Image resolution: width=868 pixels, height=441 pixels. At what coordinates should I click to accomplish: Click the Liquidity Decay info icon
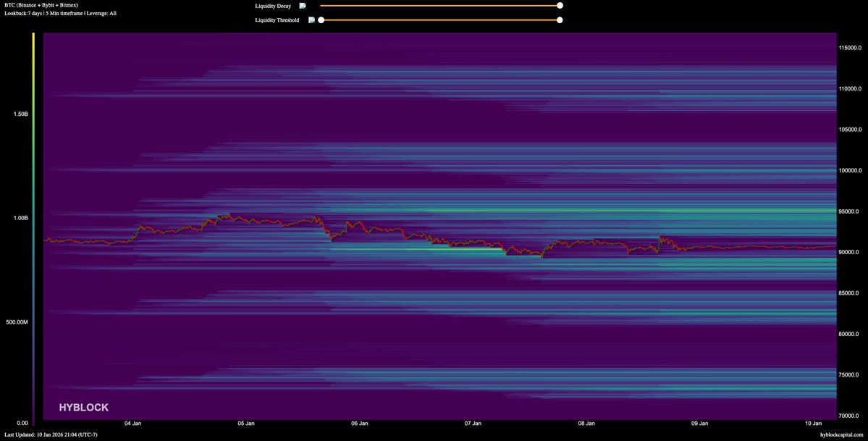coord(303,6)
